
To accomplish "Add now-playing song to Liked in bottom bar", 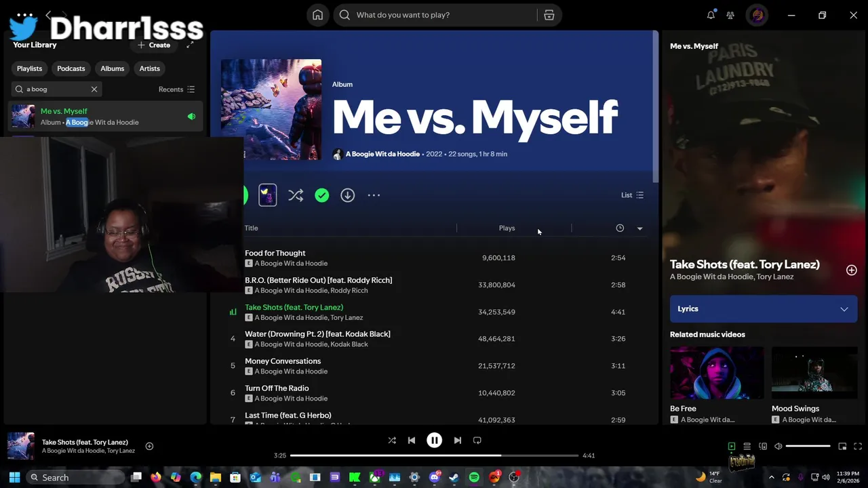I will (x=149, y=446).
